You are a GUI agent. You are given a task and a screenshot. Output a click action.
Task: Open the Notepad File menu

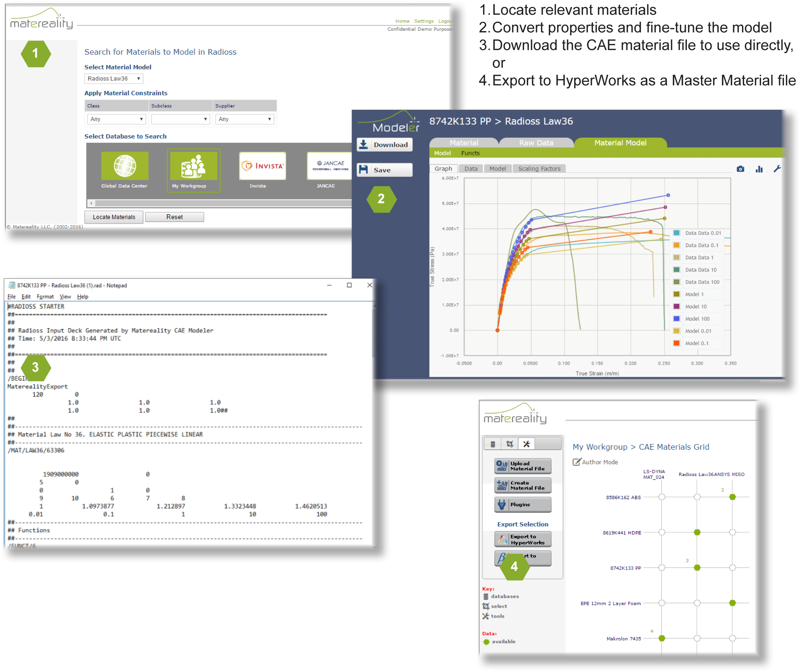[x=12, y=297]
